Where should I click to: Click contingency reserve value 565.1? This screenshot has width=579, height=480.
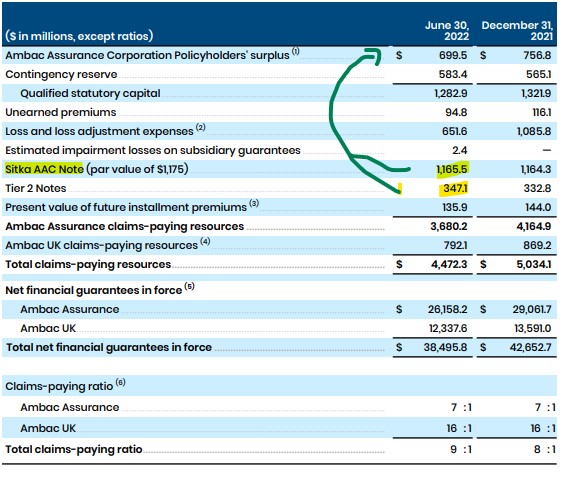[538, 74]
